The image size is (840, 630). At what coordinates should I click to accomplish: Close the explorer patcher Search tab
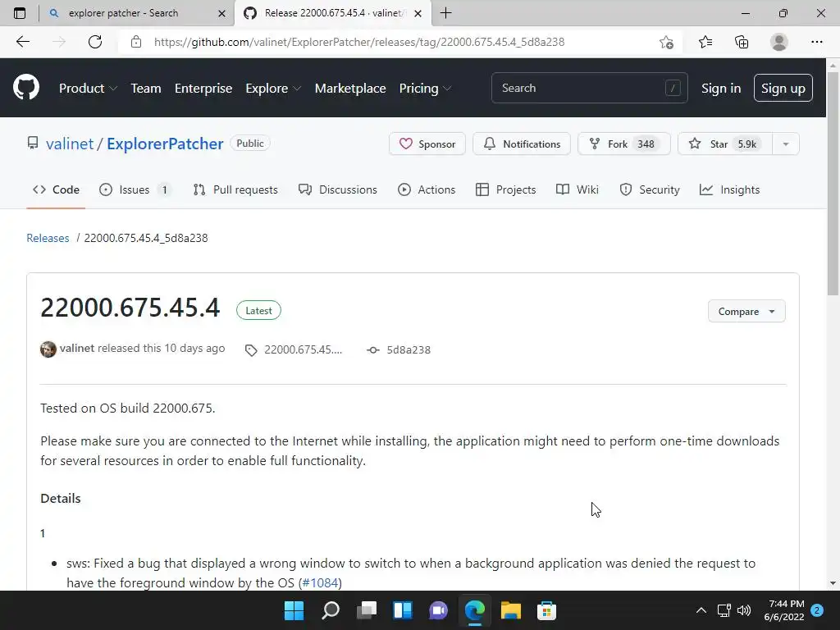pyautogui.click(x=221, y=13)
